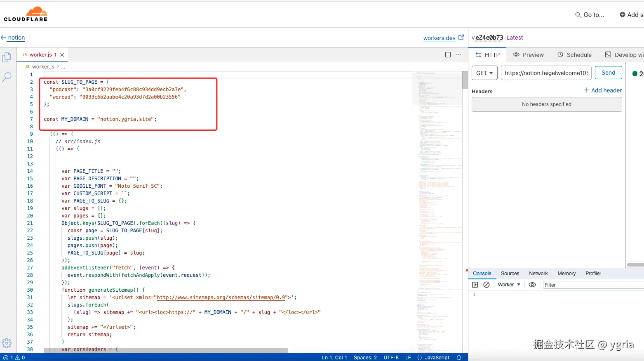Open the HTTP method GET dropdown
This screenshot has width=644, height=361.
pos(484,73)
